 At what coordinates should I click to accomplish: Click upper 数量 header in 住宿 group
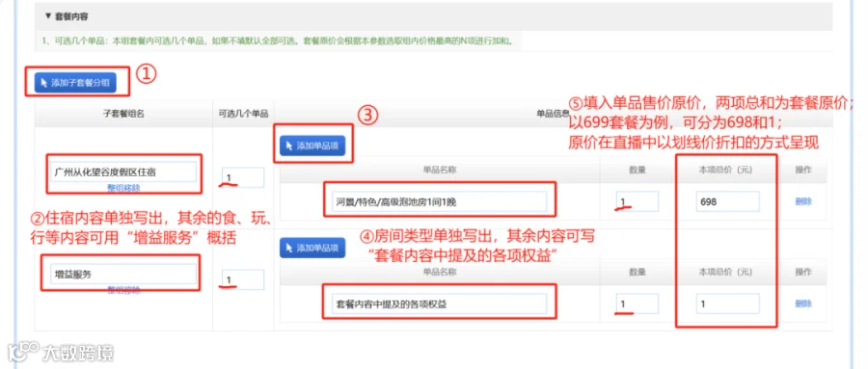637,170
